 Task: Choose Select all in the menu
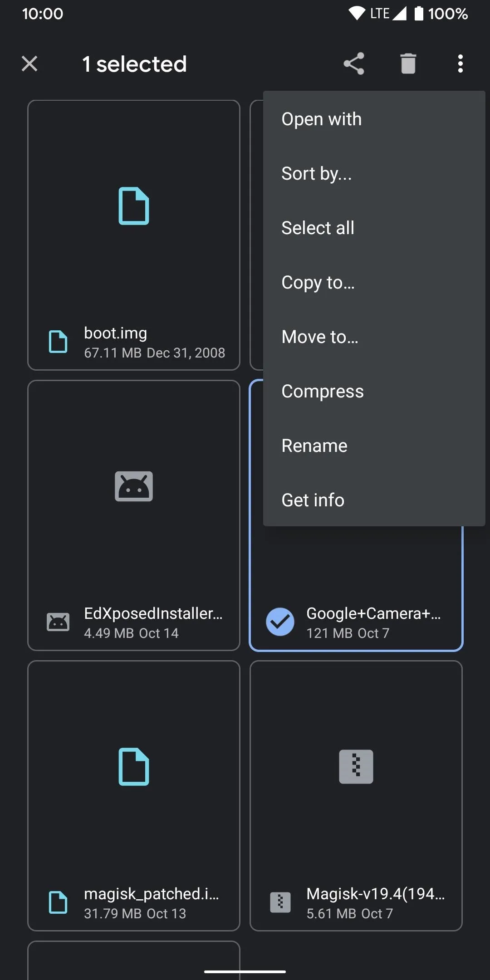pos(374,228)
